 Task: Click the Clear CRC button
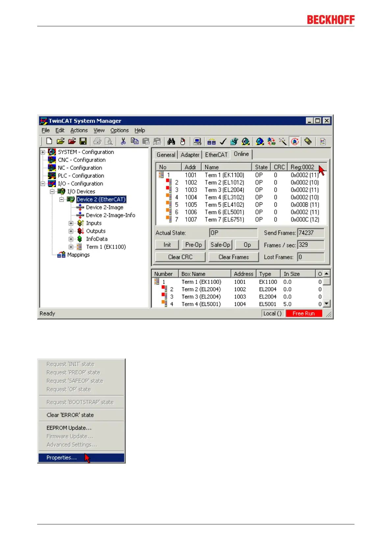coord(180,257)
